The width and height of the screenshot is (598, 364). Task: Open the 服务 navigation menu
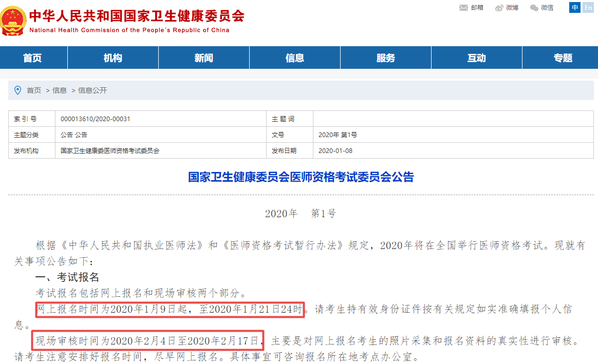(x=385, y=57)
